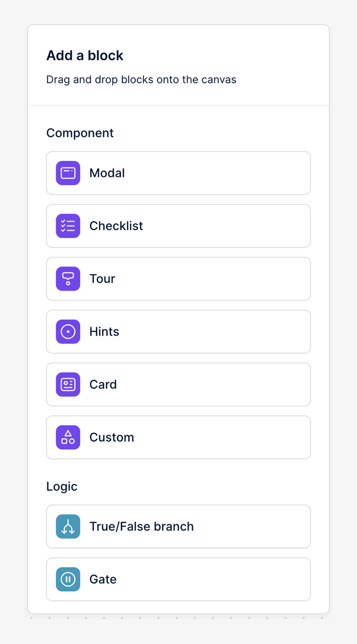Select the Checklist block
This screenshot has height=644, width=357.
(178, 226)
